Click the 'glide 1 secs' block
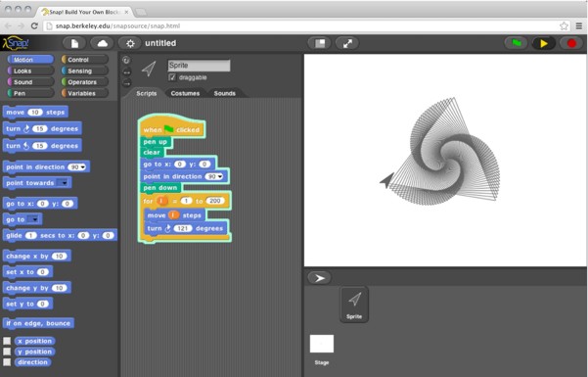The height and width of the screenshot is (377, 588). pos(60,235)
